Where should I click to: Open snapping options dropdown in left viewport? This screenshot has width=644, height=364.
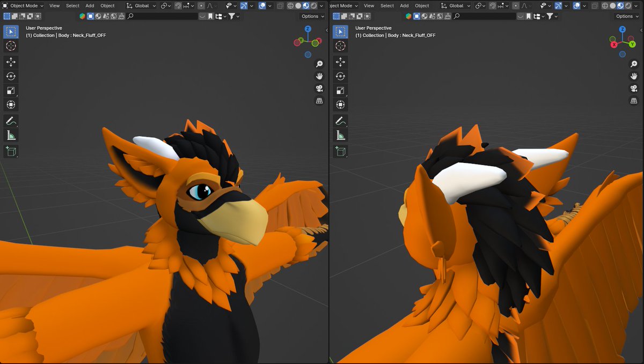[188, 5]
